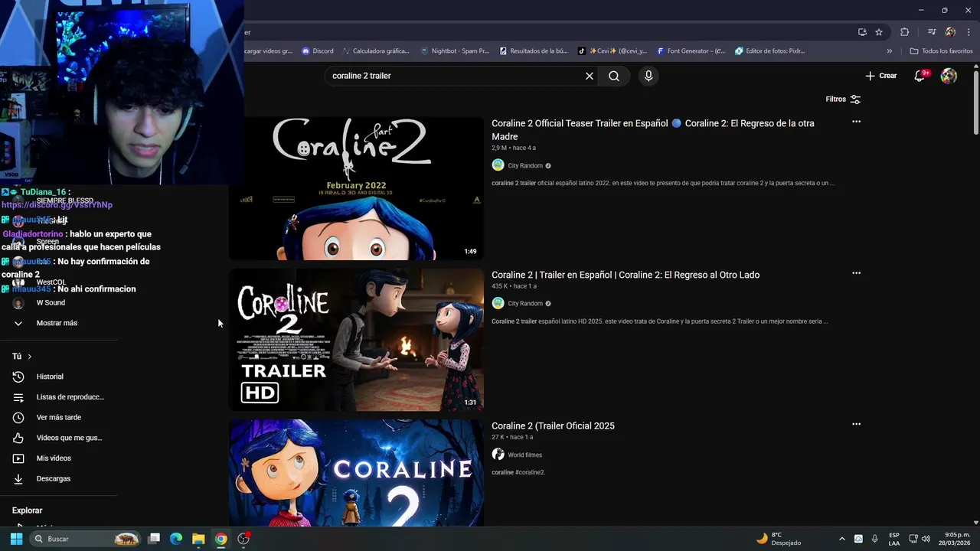Viewport: 980px width, 551px height.
Task: Open World filmes channel link
Action: pos(524,455)
